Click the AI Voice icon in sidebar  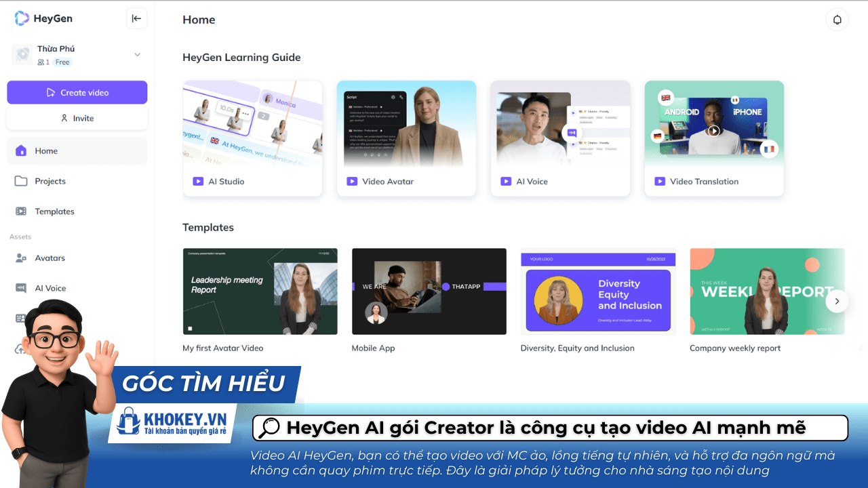(x=21, y=288)
